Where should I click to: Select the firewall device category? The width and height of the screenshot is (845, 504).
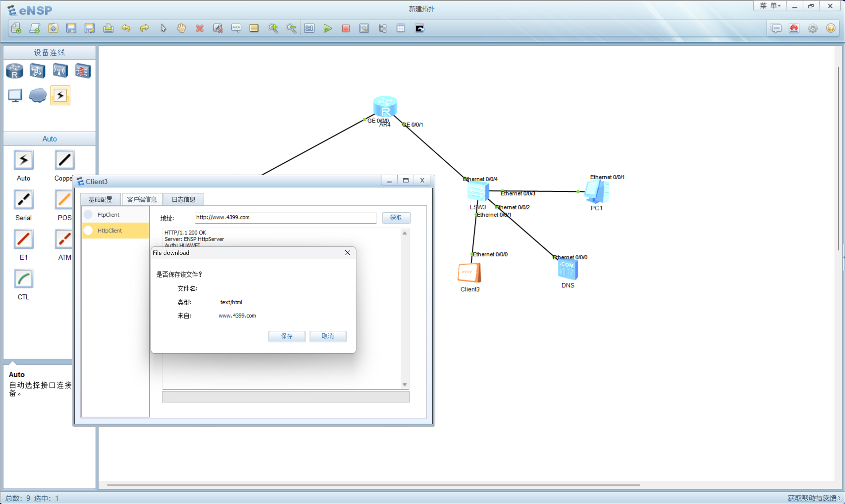[x=83, y=71]
